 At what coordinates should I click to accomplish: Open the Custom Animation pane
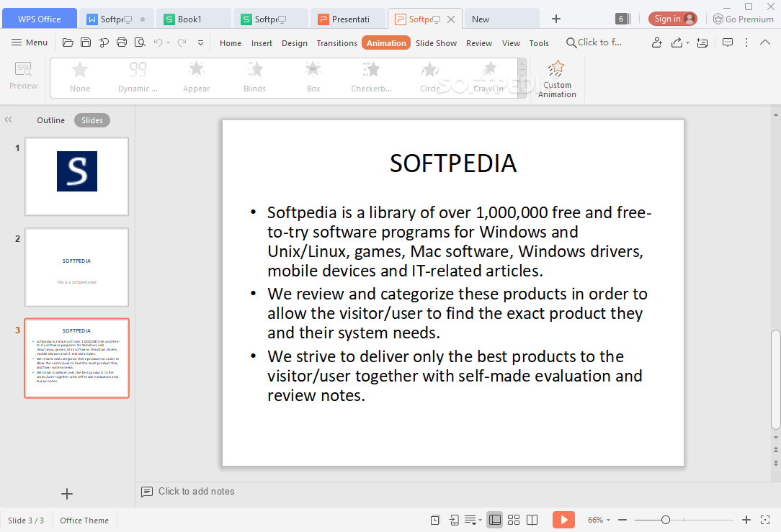557,79
